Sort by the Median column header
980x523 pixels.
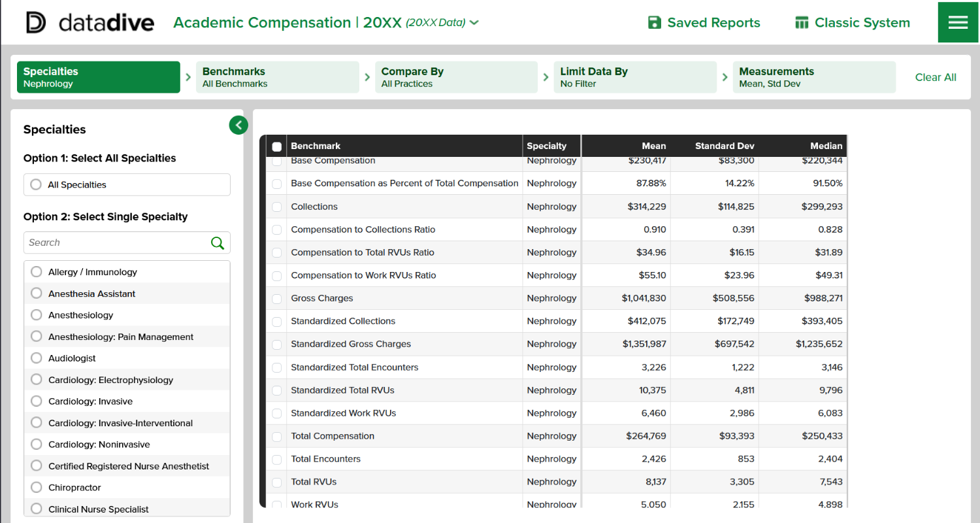826,146
